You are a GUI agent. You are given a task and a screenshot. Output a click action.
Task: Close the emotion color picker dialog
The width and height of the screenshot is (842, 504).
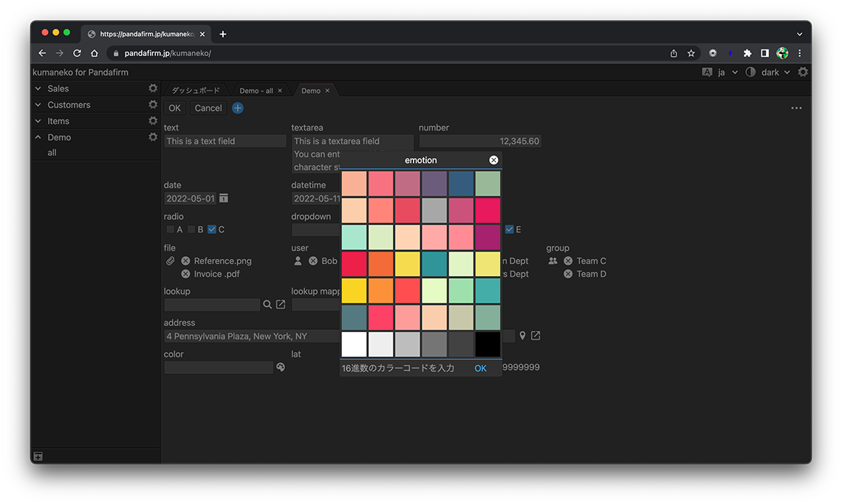pyautogui.click(x=493, y=160)
